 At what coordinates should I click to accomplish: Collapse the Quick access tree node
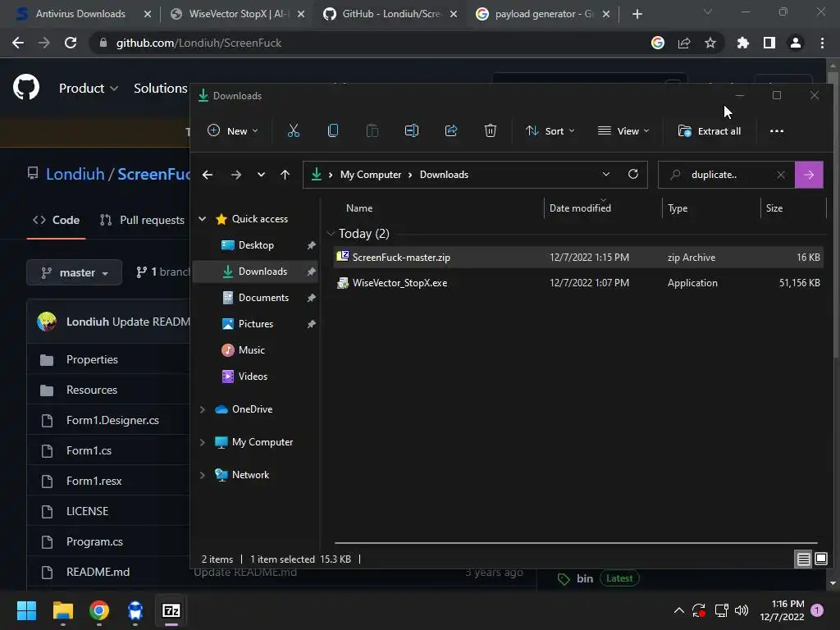click(202, 218)
